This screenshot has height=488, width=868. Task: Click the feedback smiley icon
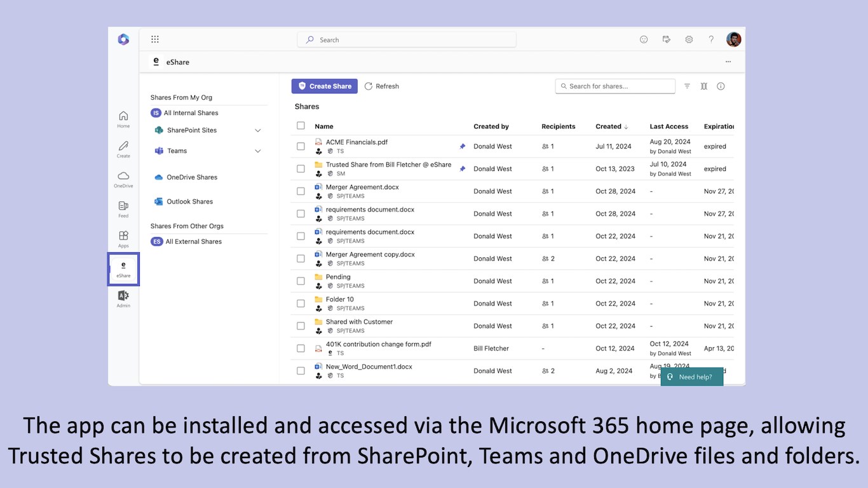point(644,39)
